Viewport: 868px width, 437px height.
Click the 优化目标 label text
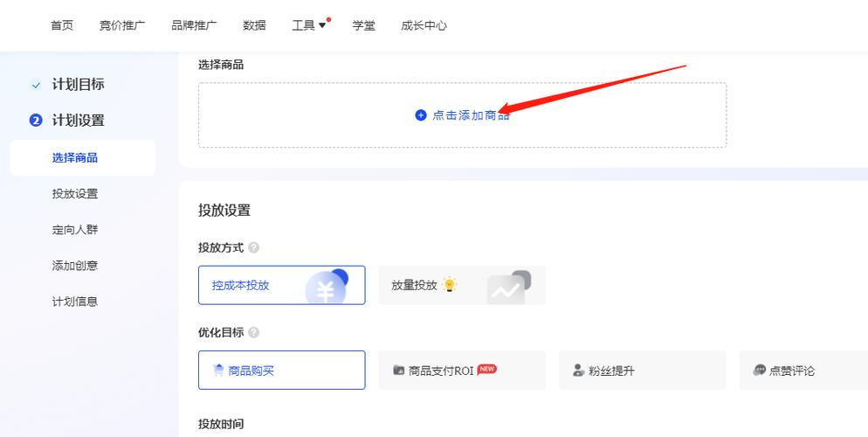point(221,332)
